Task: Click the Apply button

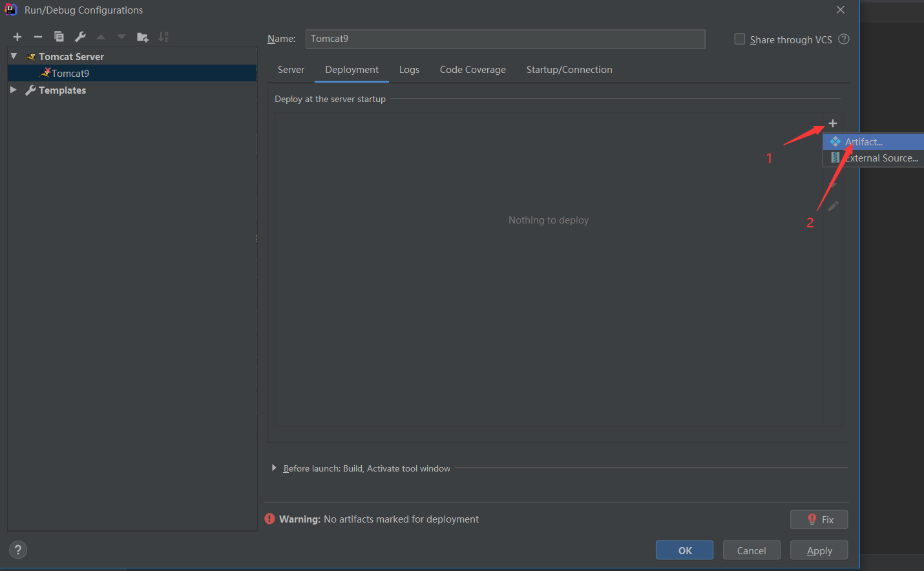Action: [x=819, y=550]
